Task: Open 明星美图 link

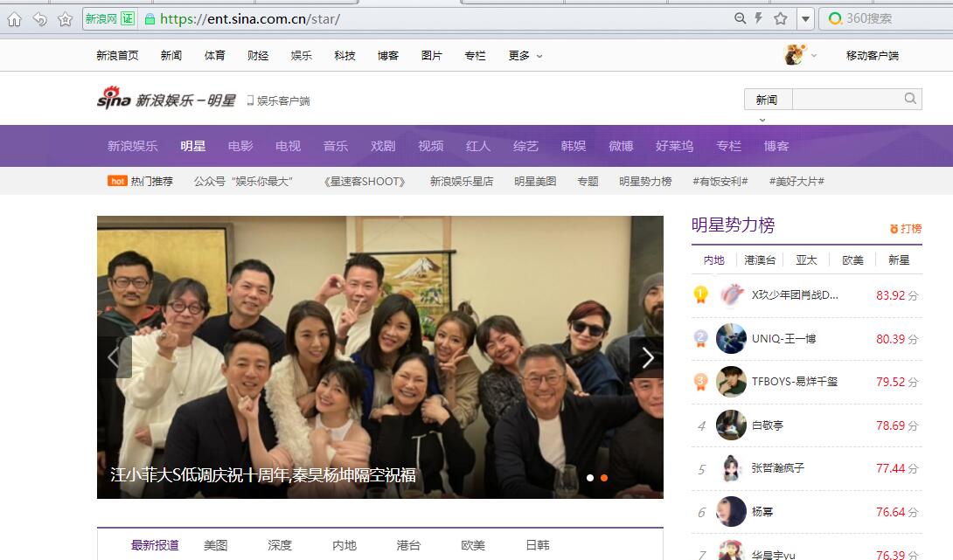Action: click(x=535, y=181)
